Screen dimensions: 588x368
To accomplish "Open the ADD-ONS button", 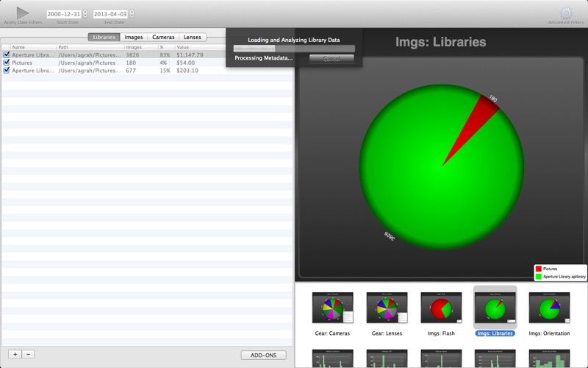I will point(263,355).
